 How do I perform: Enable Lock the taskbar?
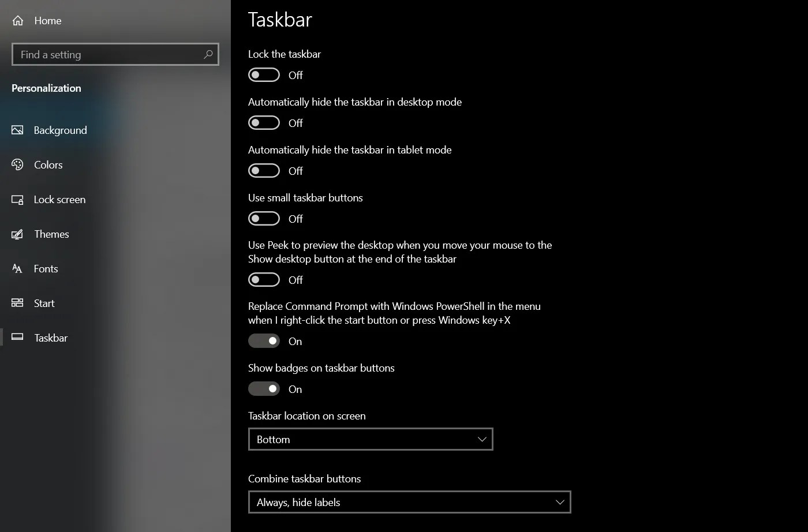(x=264, y=74)
